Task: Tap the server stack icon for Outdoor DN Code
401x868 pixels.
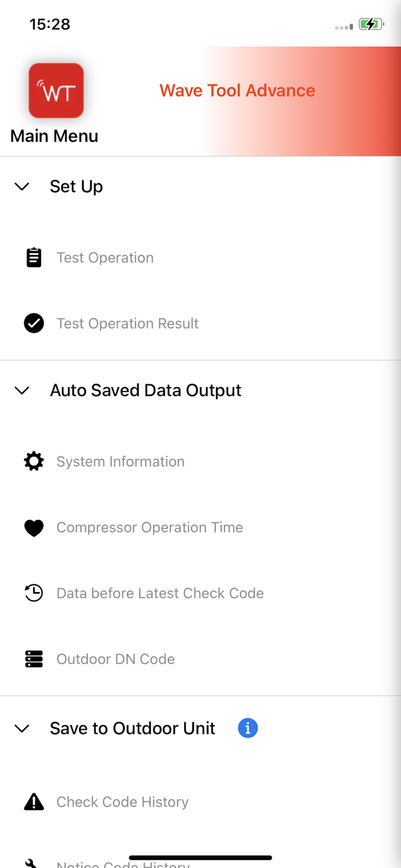Action: click(x=34, y=659)
